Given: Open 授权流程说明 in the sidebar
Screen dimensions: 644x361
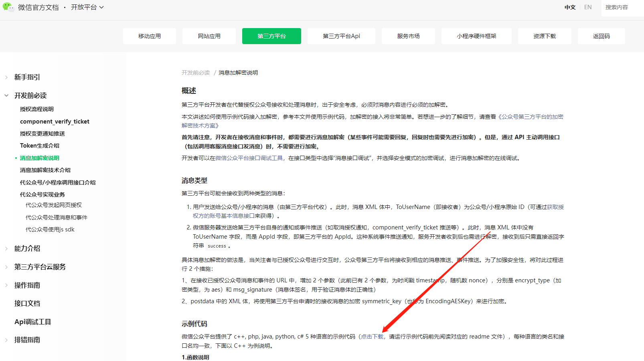Looking at the screenshot, I should click(x=37, y=109).
